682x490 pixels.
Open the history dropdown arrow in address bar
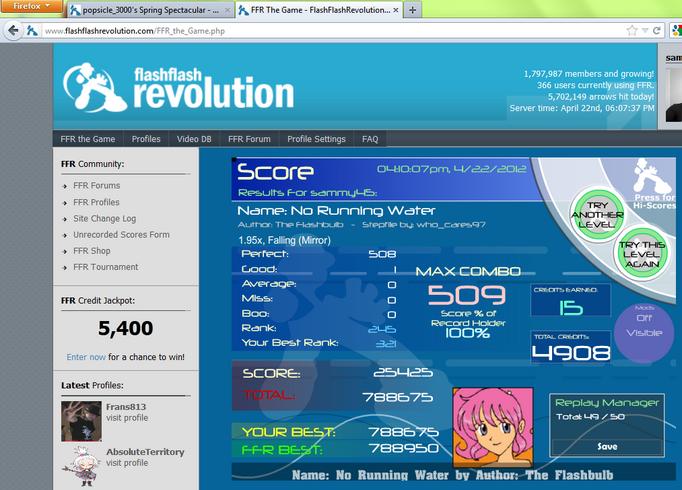[x=645, y=30]
